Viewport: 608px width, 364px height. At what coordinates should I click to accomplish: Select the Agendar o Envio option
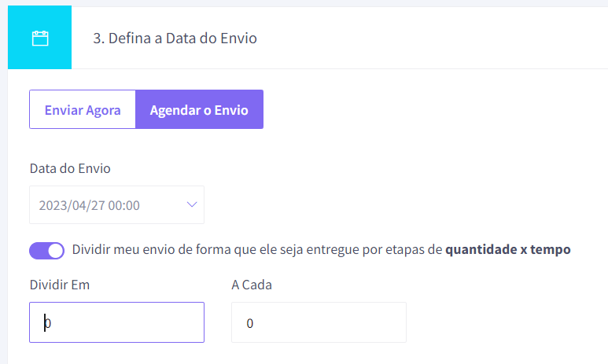[x=199, y=110]
